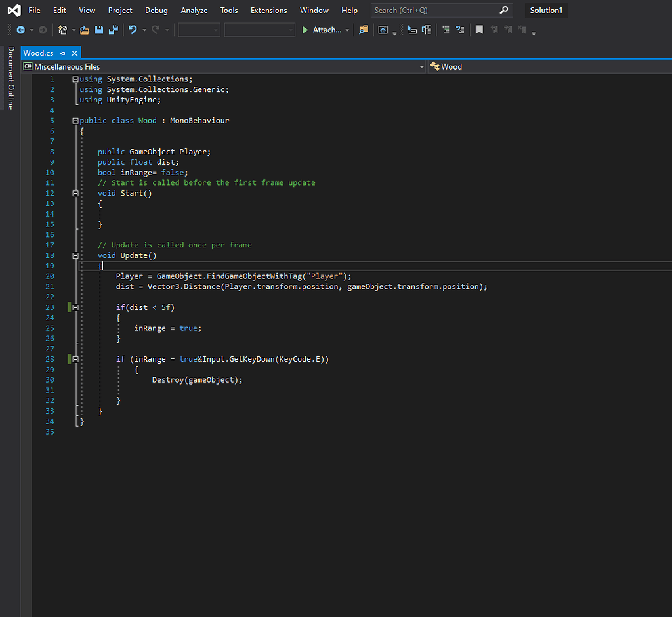
Task: Click the Search (Ctrl+Q) input box
Action: [434, 11]
